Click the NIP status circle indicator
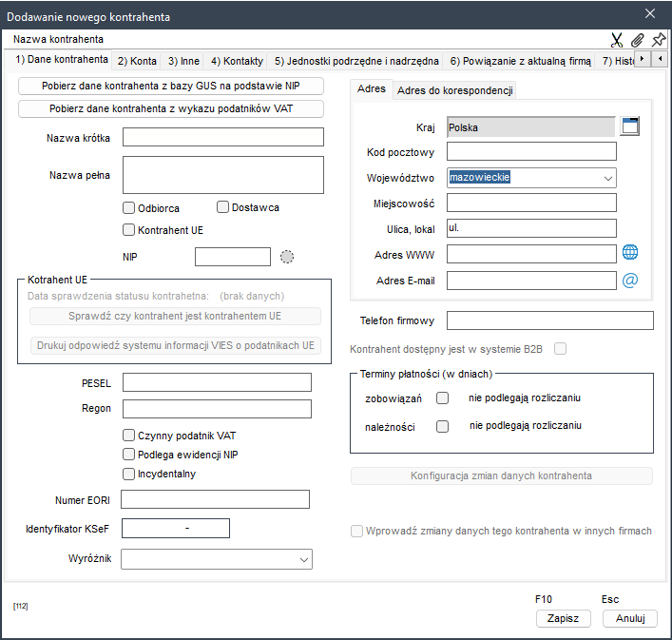 (287, 257)
